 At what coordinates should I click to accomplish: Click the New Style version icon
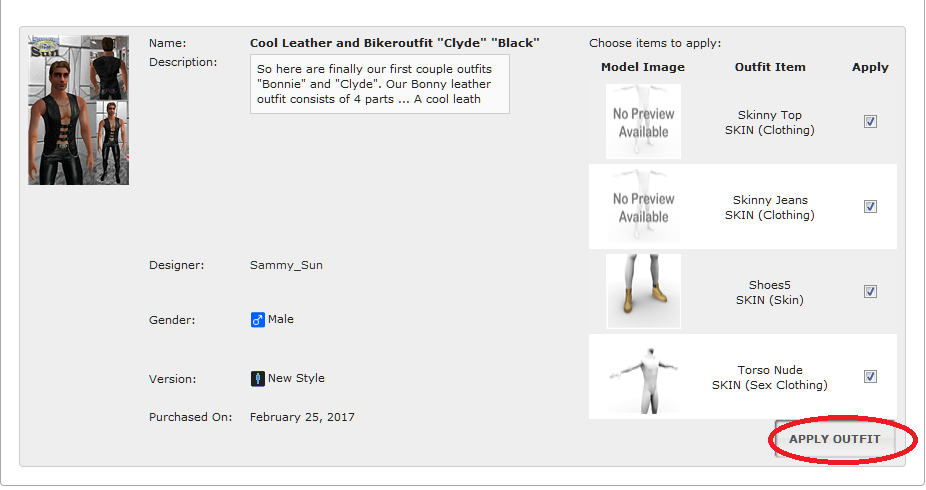pyautogui.click(x=257, y=379)
